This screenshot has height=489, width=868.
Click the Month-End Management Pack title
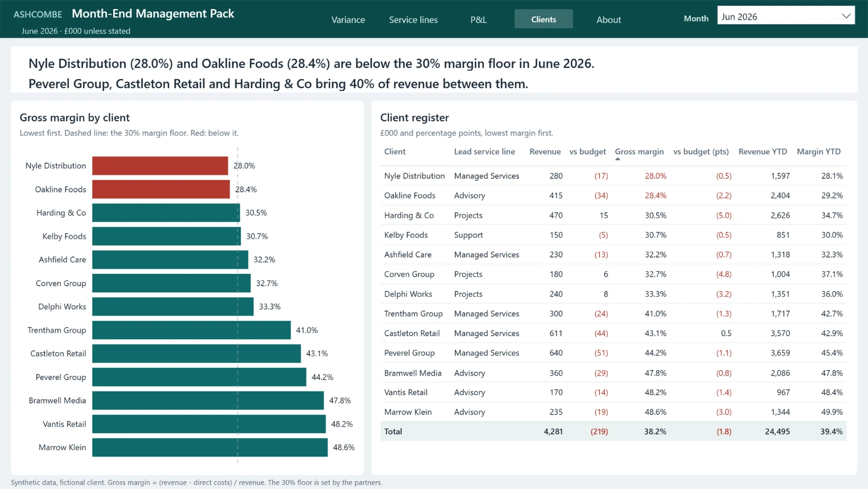153,14
